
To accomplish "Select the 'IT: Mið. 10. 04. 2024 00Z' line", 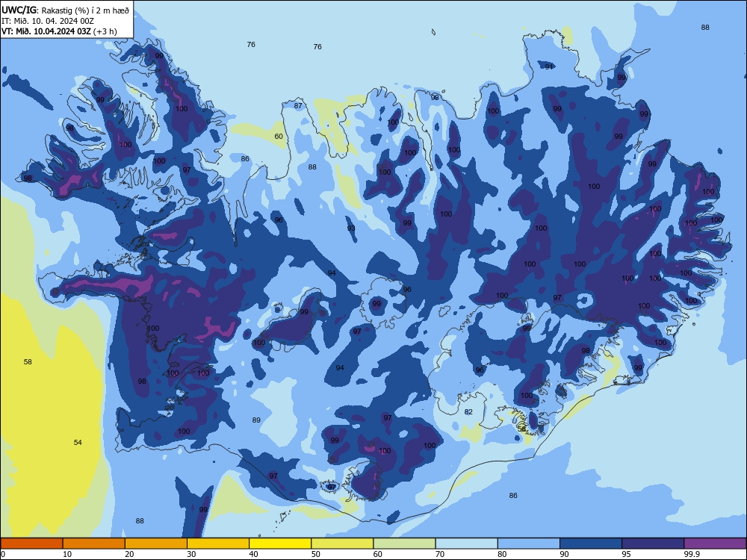I will pyautogui.click(x=48, y=21).
